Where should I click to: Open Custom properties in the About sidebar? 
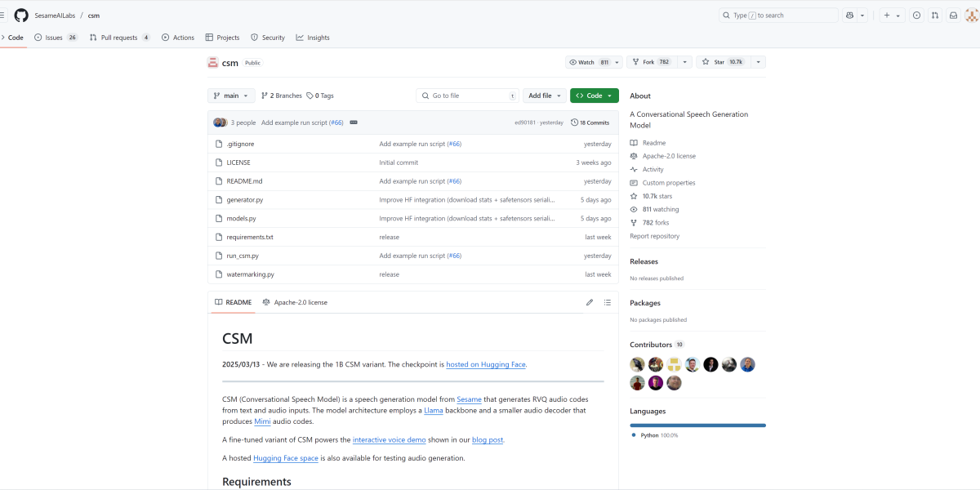click(x=662, y=183)
